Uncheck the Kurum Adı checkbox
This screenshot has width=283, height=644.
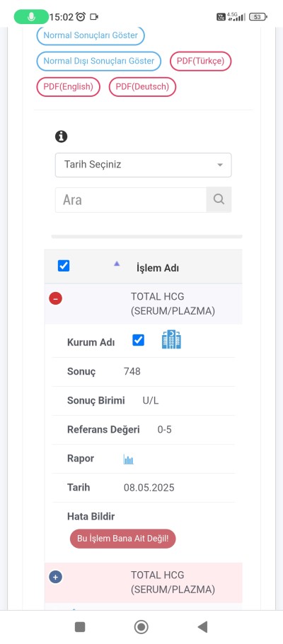pos(138,340)
